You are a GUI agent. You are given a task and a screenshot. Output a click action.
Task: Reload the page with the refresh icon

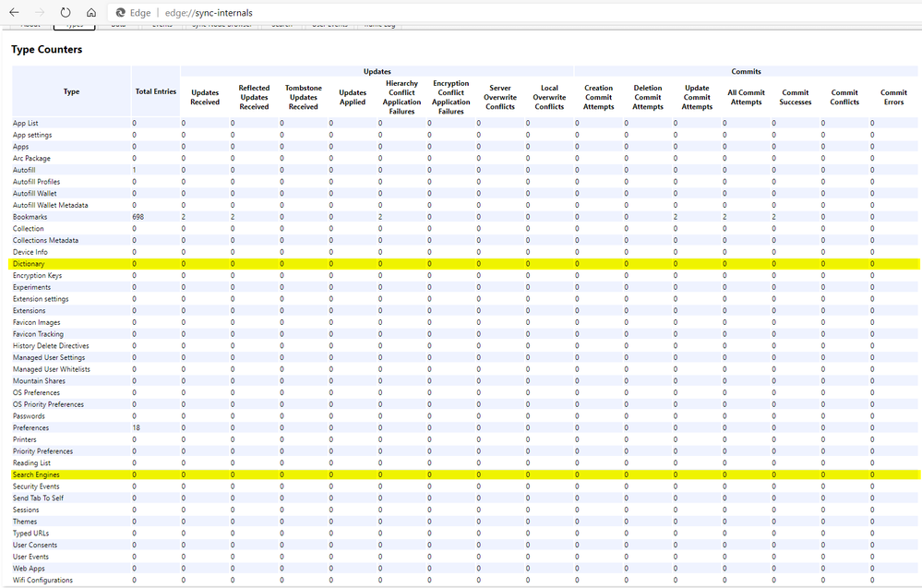click(66, 12)
